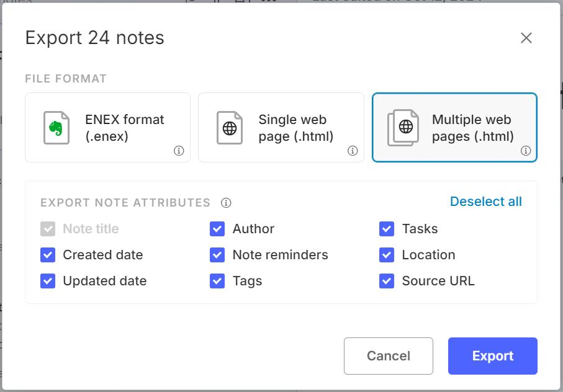Uncheck the Created date checkbox
The height and width of the screenshot is (392, 563).
[48, 255]
